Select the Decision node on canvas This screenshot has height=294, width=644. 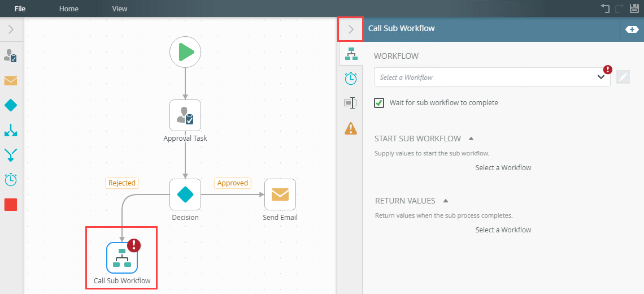click(185, 194)
